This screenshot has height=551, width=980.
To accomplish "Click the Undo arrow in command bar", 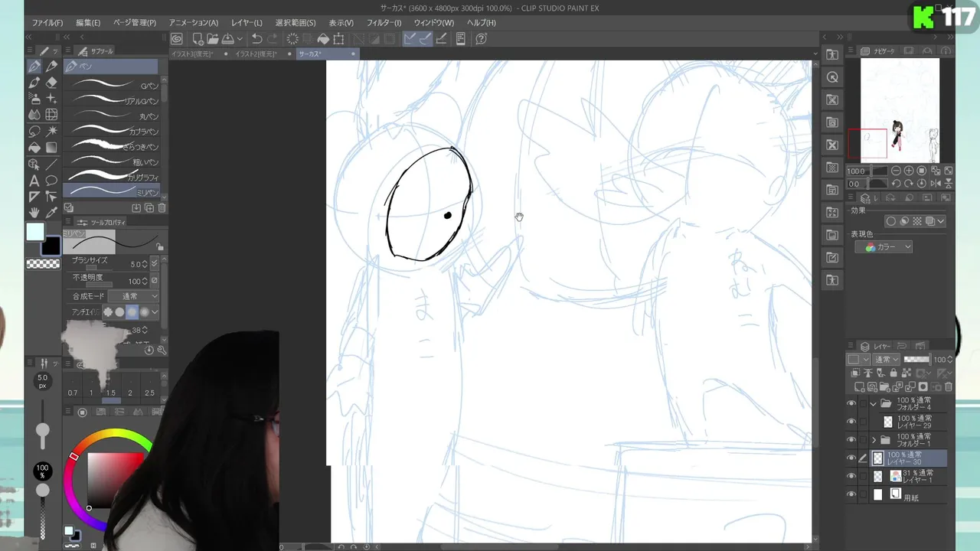I will point(257,38).
